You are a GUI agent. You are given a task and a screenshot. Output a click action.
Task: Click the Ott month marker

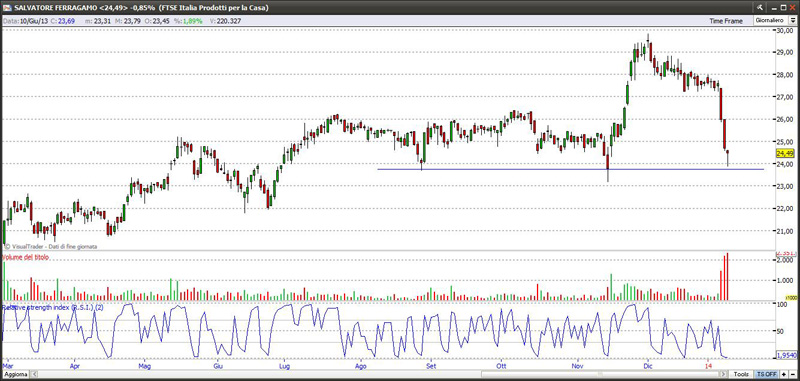coord(501,366)
